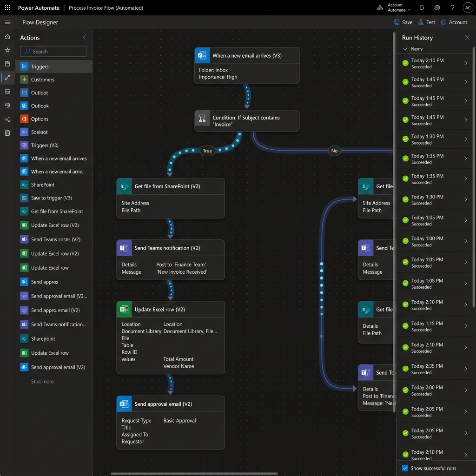
Task: Select Saw to trigger (V3) action
Action: point(54,198)
